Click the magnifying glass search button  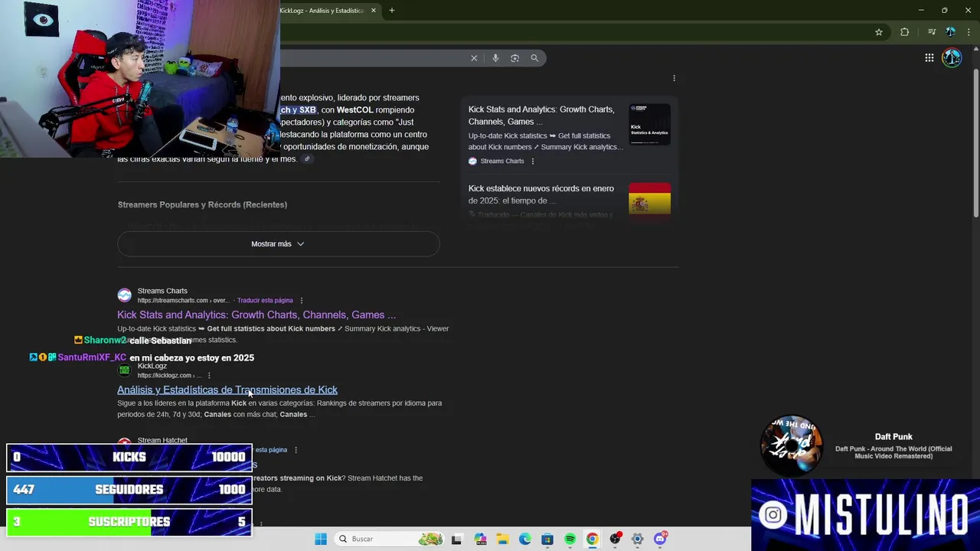pos(534,58)
